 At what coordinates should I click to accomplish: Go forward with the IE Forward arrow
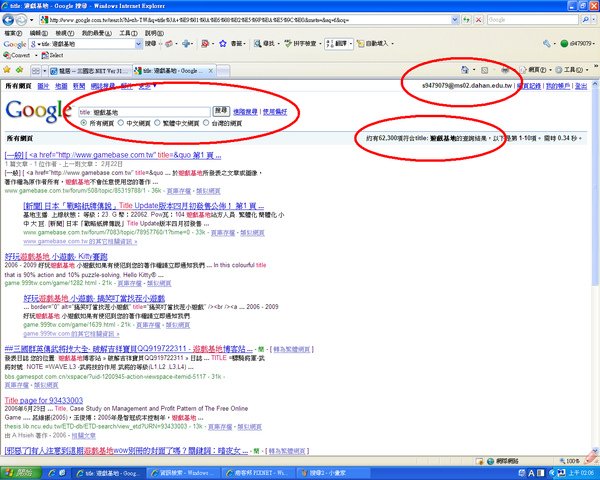21,20
